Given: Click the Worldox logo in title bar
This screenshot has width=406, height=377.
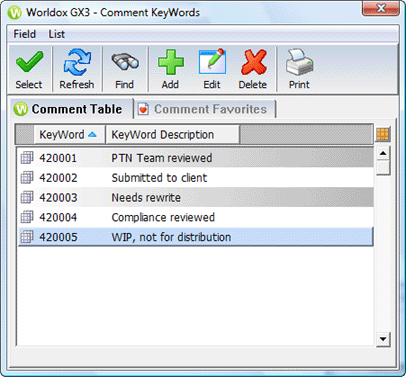Looking at the screenshot, I should click(15, 13).
